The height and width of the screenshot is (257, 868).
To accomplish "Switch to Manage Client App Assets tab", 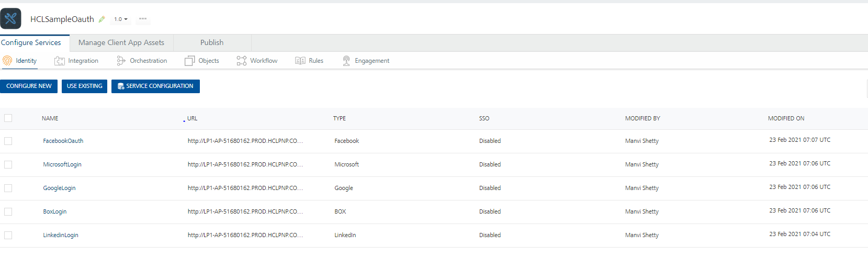I will coord(121,43).
